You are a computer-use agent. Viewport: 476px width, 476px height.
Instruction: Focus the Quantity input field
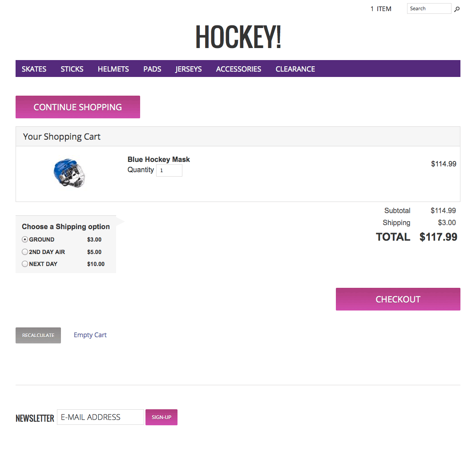(x=169, y=170)
